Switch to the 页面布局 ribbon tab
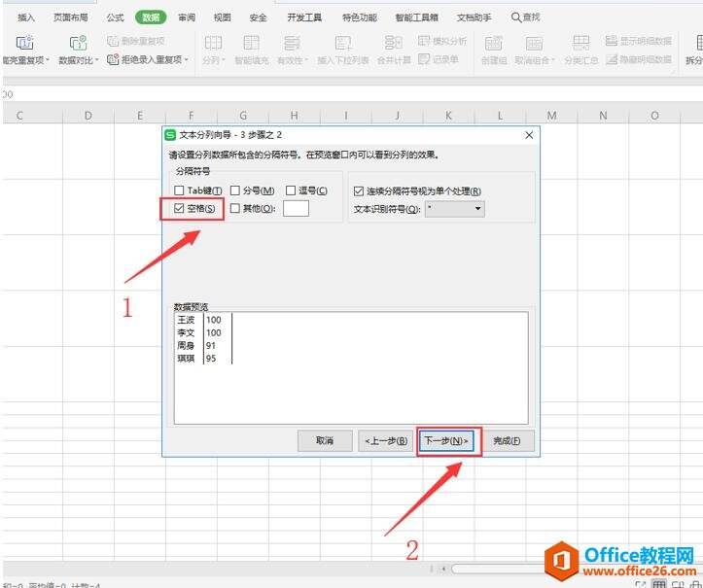Viewport: 703px width, 588px height. [71, 17]
